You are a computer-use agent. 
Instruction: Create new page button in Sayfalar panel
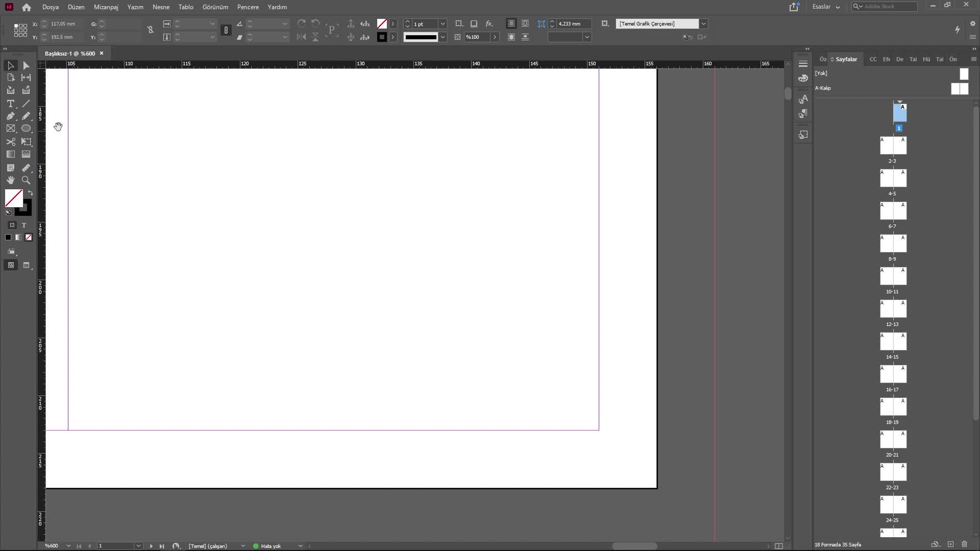coord(950,544)
